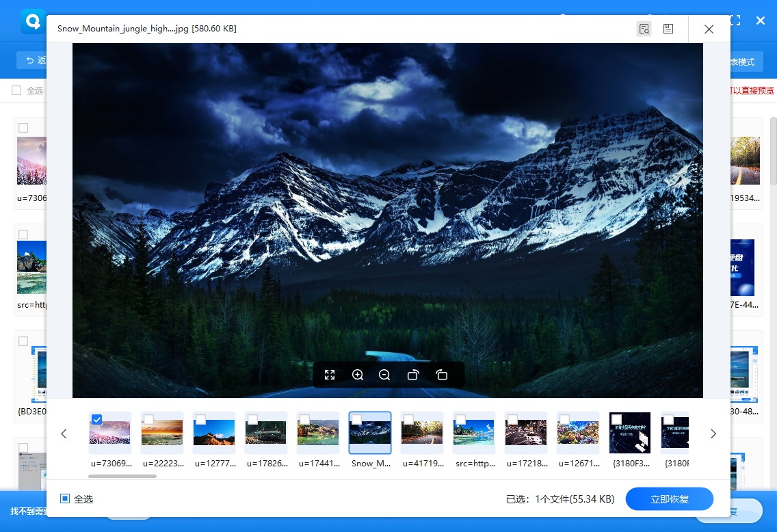Zoom in on the preview image
This screenshot has width=777, height=532.
pyautogui.click(x=358, y=375)
